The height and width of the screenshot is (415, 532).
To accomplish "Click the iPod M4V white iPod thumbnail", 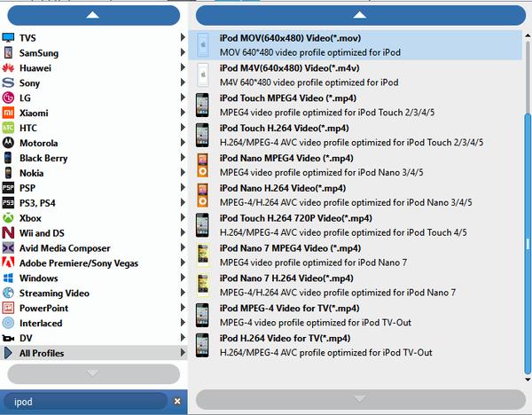I will (x=203, y=75).
